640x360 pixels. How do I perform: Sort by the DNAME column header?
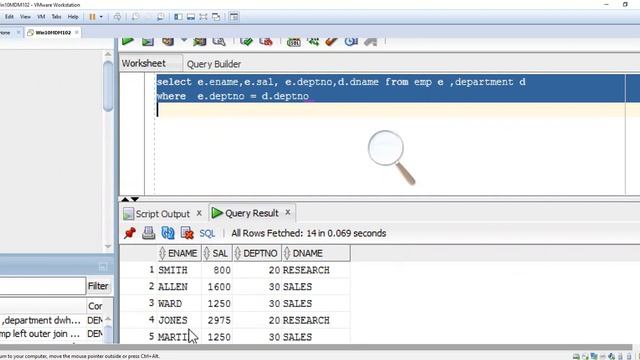(x=316, y=253)
